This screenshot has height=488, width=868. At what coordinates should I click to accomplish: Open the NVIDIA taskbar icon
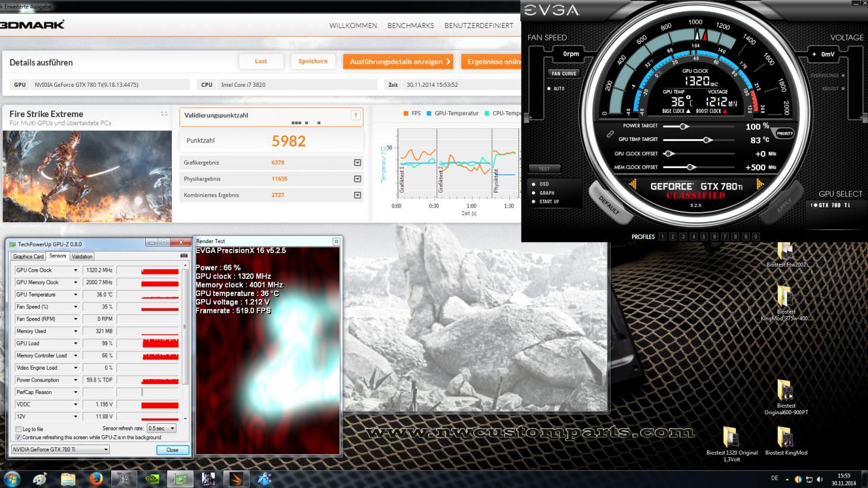[x=152, y=478]
